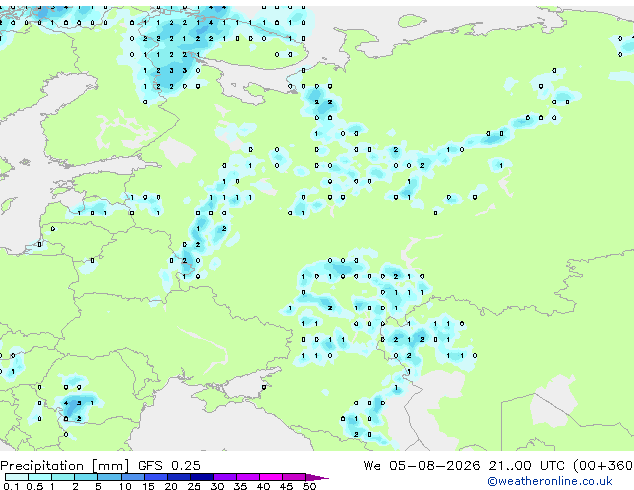This screenshot has width=634, height=490.
Task: Click the 35 to 40 mm legend swatch
Action: (248, 477)
